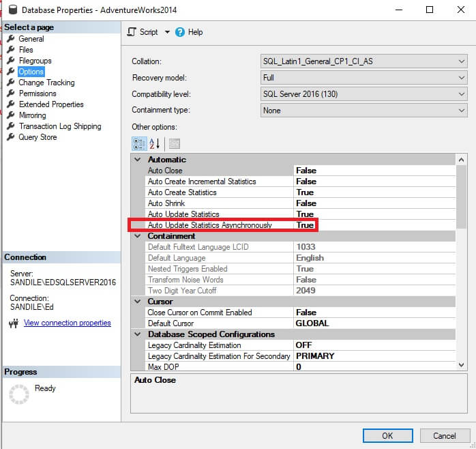Click the property grid scroll-up arrow
Image resolution: width=476 pixels, height=449 pixels.
pyautogui.click(x=461, y=160)
